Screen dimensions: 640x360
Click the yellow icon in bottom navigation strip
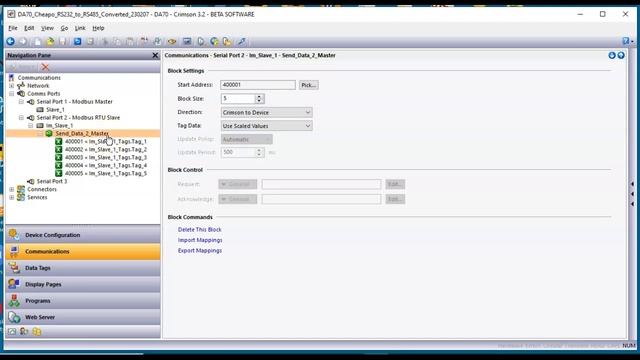click(x=37, y=331)
